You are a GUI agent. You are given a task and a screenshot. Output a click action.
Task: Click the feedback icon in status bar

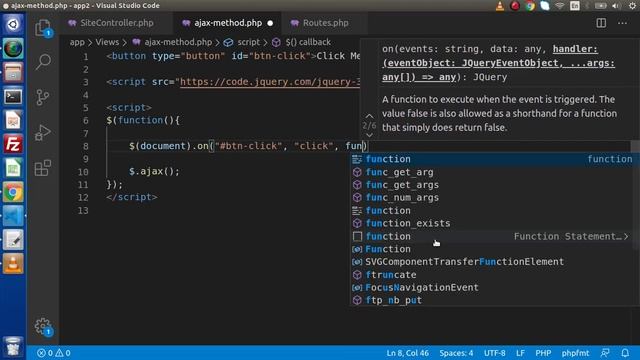click(605, 353)
